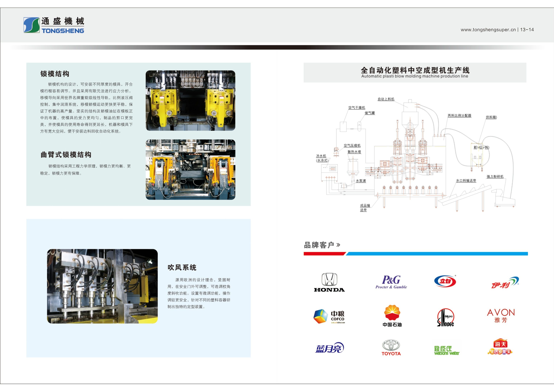
Task: Click the 曲臂式锁模结构 machine photo
Action: pyautogui.click(x=190, y=170)
